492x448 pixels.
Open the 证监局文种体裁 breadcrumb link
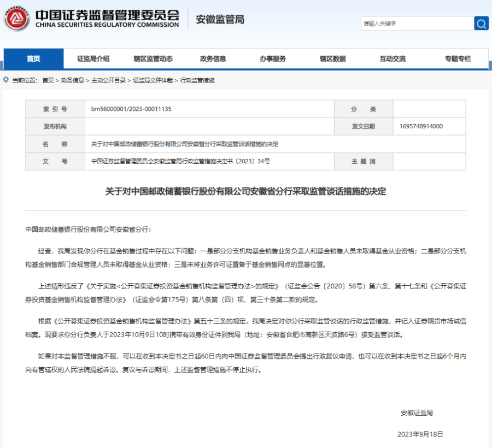tap(153, 80)
